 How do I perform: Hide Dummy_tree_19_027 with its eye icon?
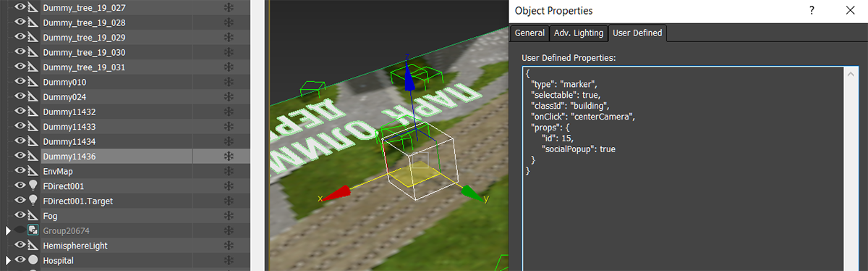point(20,7)
